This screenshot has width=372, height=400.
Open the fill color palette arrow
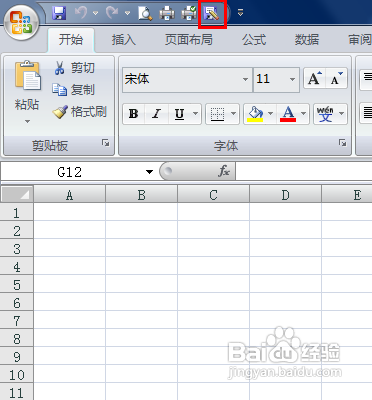coord(271,114)
